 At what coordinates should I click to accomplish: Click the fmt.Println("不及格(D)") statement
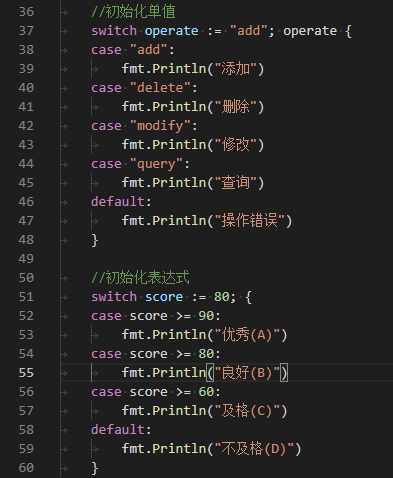click(x=212, y=449)
